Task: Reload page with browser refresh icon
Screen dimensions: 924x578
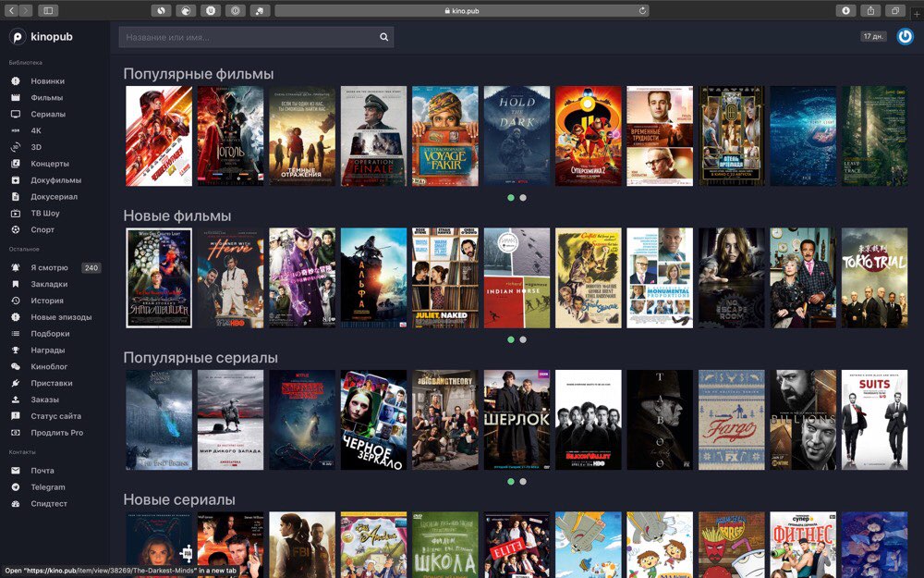Action: point(642,10)
